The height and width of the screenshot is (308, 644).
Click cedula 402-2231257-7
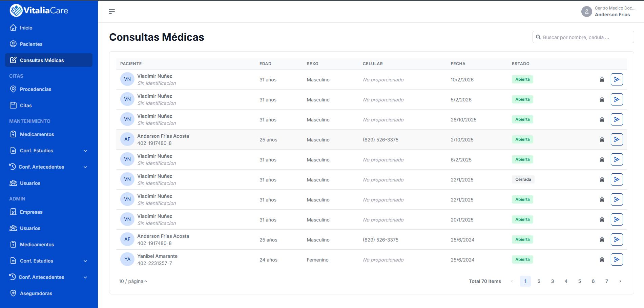point(154,263)
